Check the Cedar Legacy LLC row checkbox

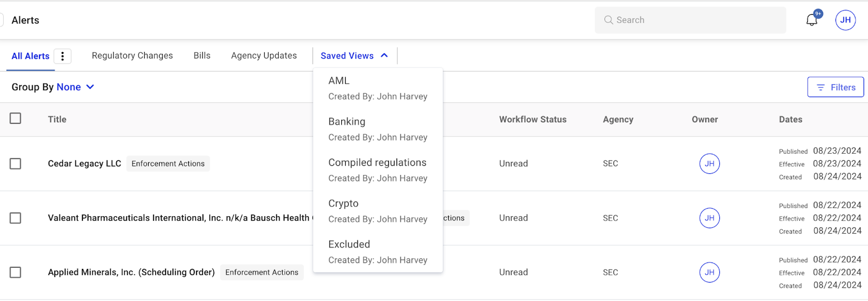[15, 164]
